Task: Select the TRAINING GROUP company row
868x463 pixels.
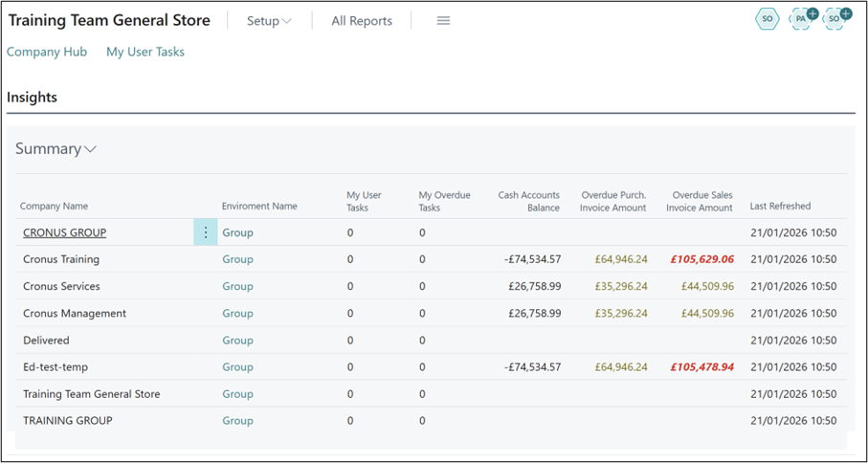Action: (68, 420)
